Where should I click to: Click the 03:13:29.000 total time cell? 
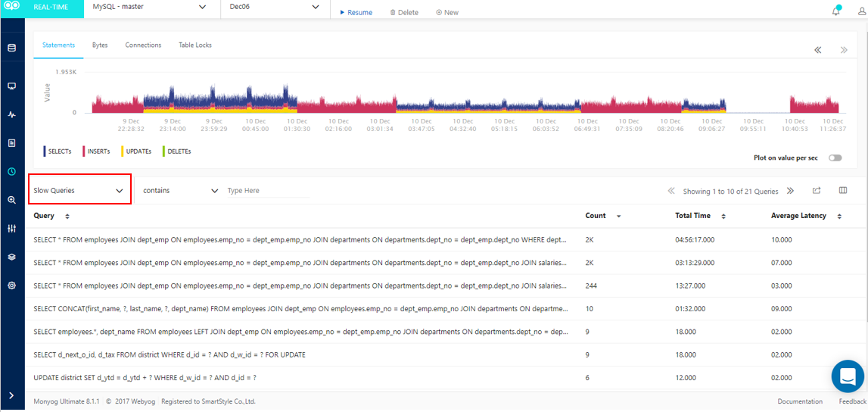click(x=695, y=263)
